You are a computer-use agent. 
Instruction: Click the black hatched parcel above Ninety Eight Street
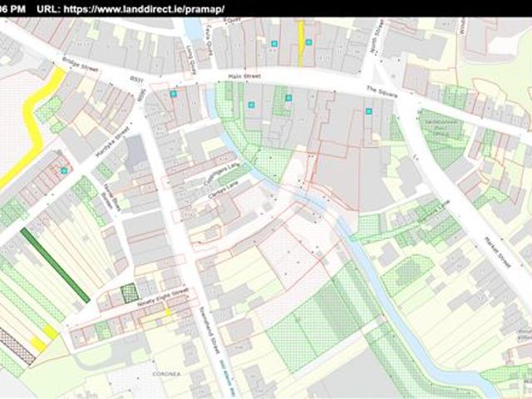(128, 292)
